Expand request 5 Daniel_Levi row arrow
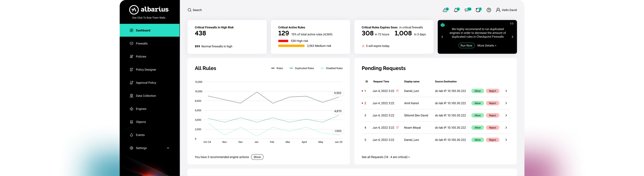 (x=506, y=140)
